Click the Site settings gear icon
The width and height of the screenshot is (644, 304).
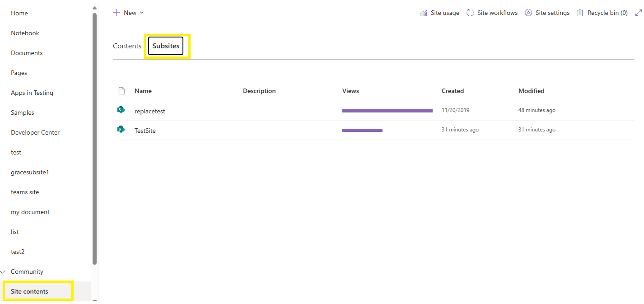[528, 13]
